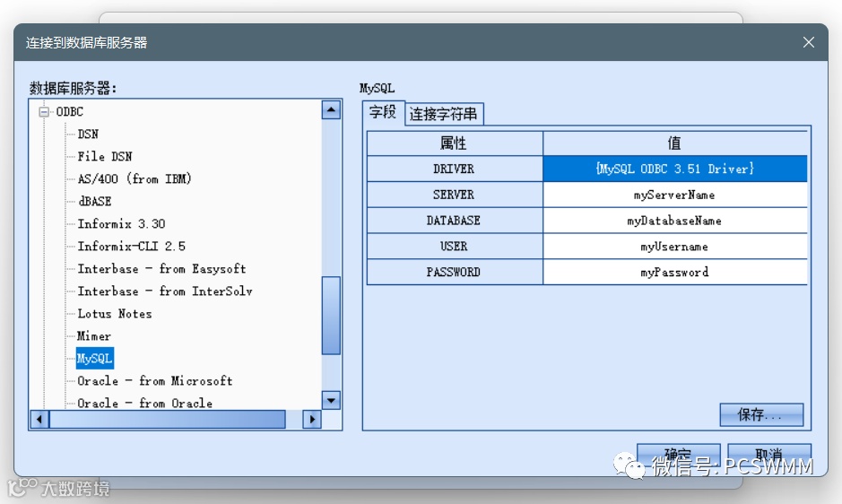Click the vertical scrollbar thumb

(331, 316)
